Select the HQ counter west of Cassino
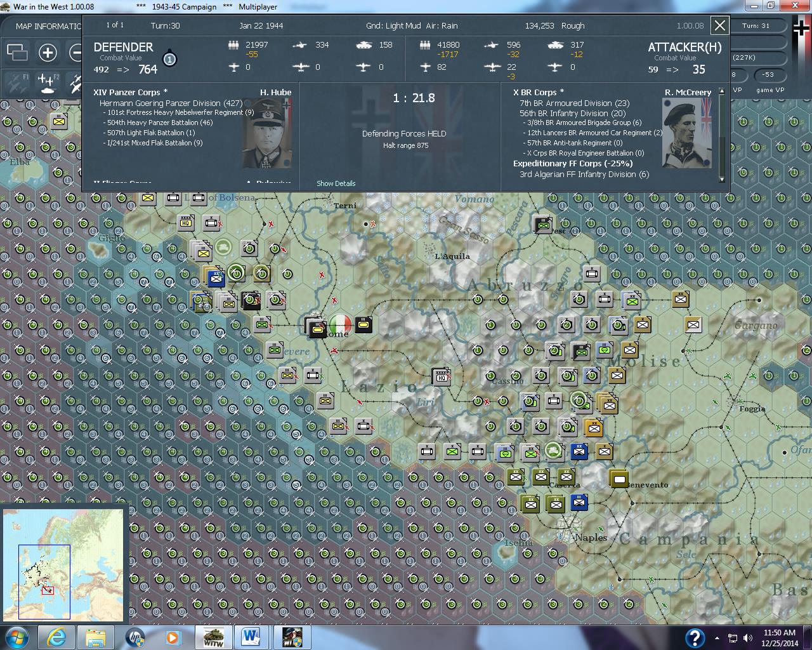The image size is (812, 650). pos(442,377)
